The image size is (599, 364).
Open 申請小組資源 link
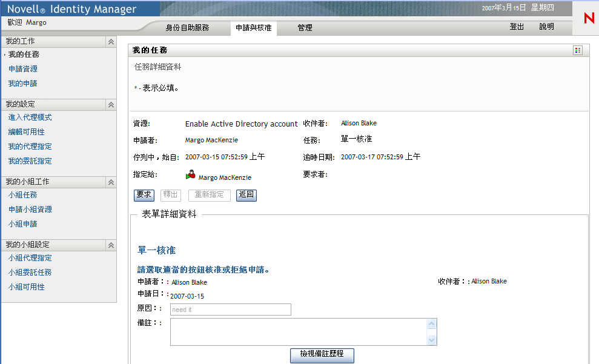coord(30,210)
